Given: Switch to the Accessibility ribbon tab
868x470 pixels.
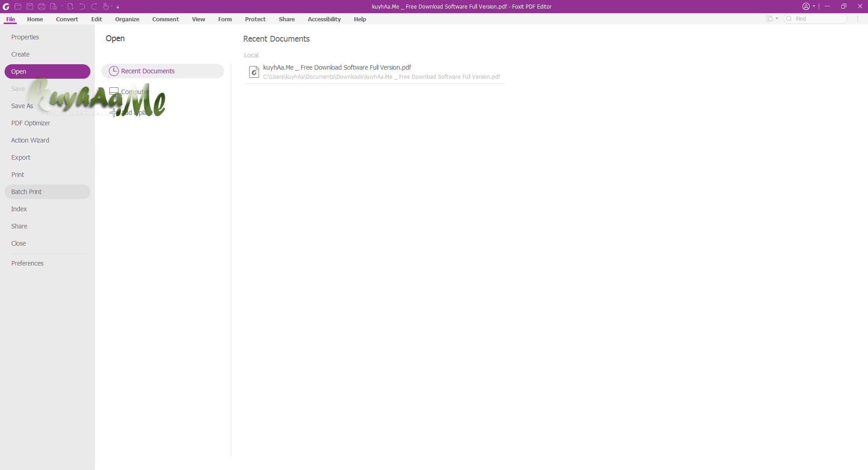Looking at the screenshot, I should tap(324, 19).
